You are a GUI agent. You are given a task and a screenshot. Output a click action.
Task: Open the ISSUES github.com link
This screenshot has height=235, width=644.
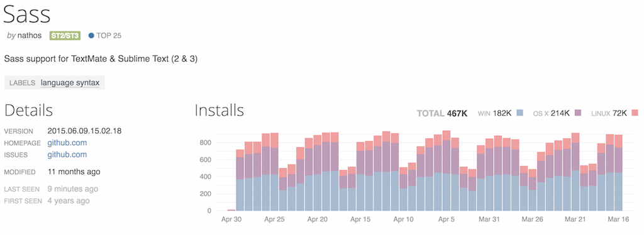click(67, 155)
